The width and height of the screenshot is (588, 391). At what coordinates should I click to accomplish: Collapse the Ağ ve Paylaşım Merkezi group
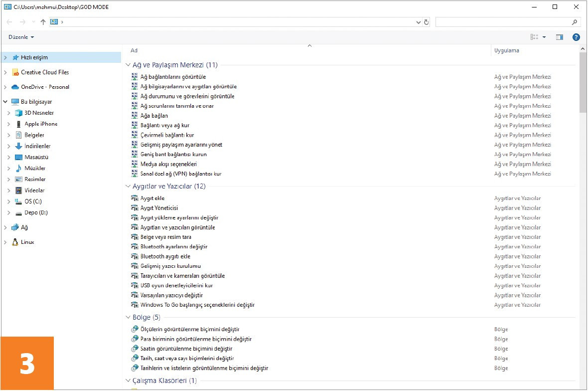coord(128,65)
